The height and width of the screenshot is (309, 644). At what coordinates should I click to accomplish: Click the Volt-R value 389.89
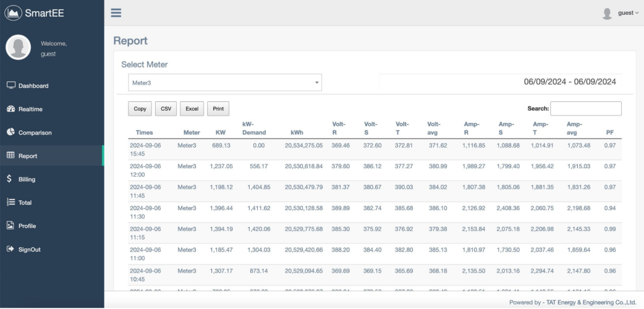(341, 208)
